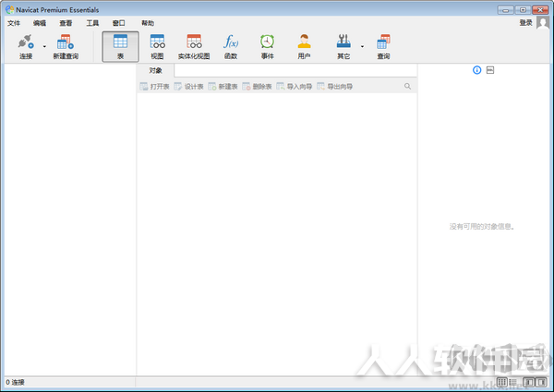Maximize the Navicat window
The image size is (554, 392).
tap(523, 10)
